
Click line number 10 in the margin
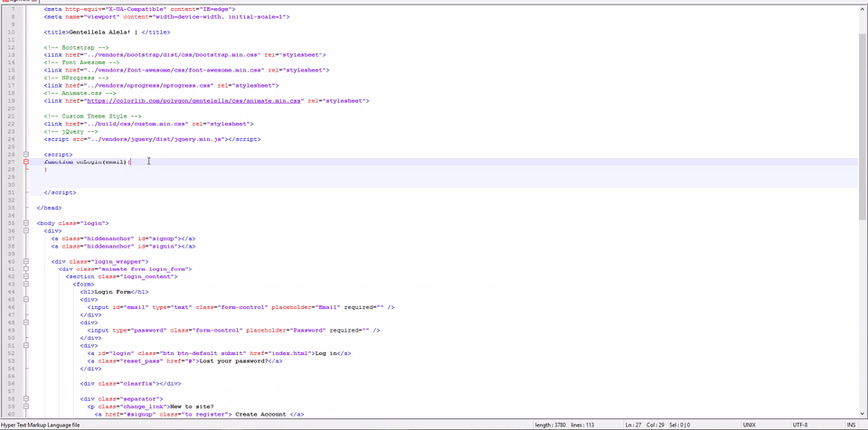click(x=12, y=33)
